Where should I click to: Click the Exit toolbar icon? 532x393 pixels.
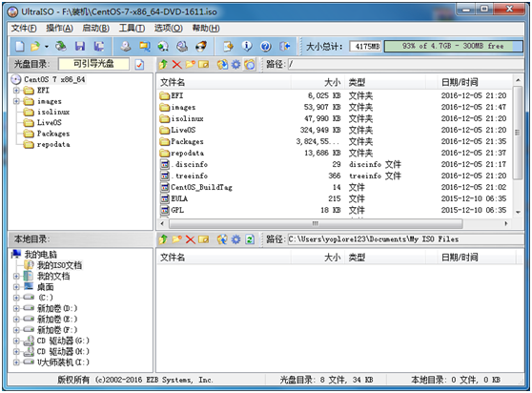(x=285, y=46)
